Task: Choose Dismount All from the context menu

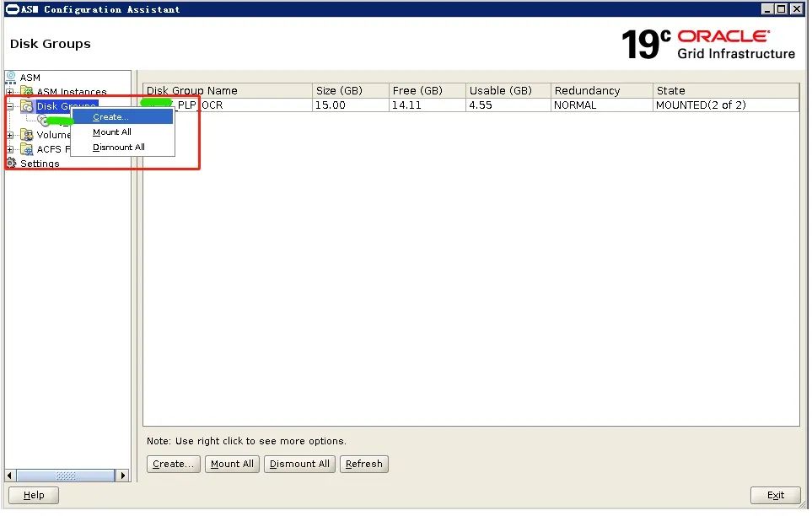Action: pyautogui.click(x=122, y=148)
